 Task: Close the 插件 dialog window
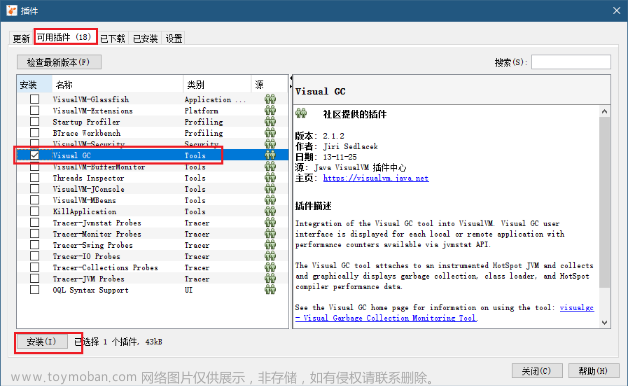(x=616, y=10)
